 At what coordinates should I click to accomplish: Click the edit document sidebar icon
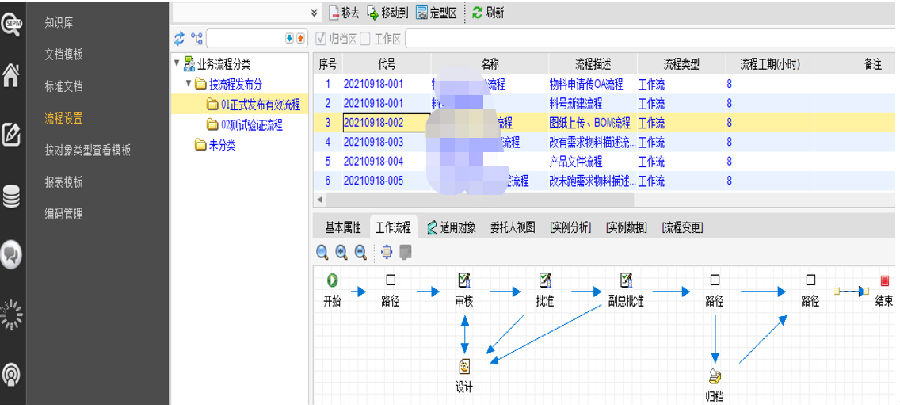tap(12, 134)
